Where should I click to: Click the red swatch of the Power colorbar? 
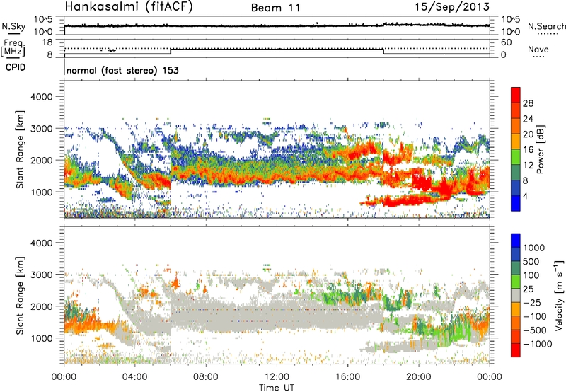pyautogui.click(x=516, y=96)
